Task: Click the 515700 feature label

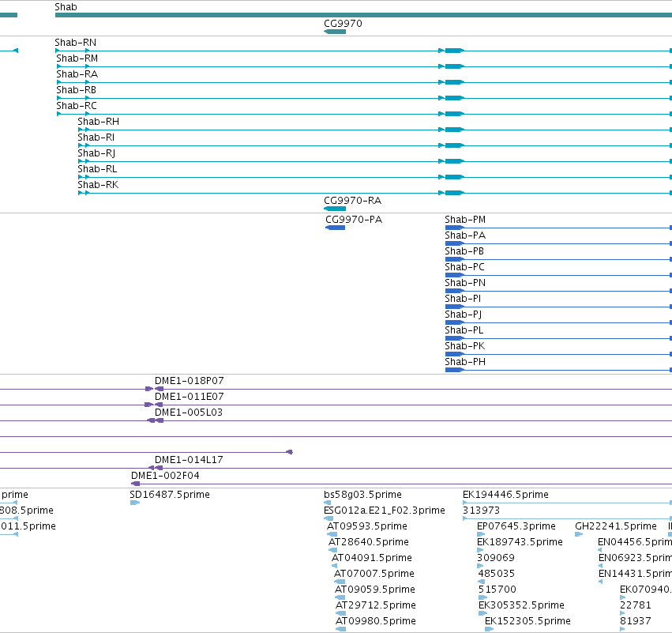Action: (x=497, y=590)
